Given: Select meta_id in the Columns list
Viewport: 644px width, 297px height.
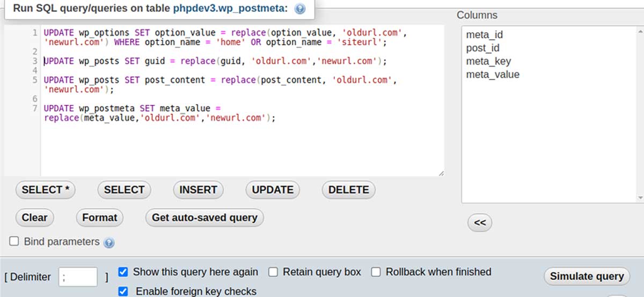Looking at the screenshot, I should [484, 35].
